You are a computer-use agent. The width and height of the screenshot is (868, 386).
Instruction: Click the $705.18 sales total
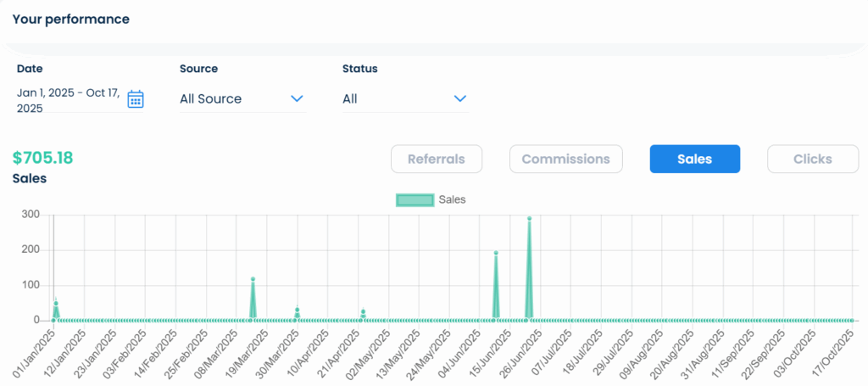click(x=42, y=158)
